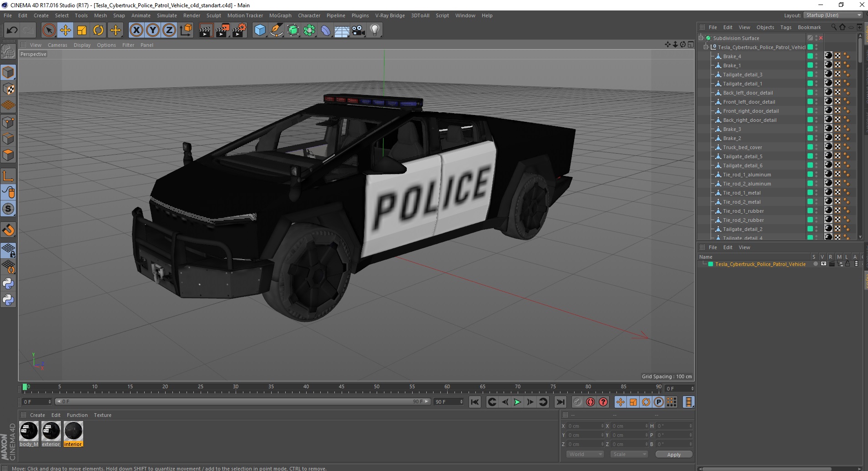Add a Camera object

click(358, 30)
